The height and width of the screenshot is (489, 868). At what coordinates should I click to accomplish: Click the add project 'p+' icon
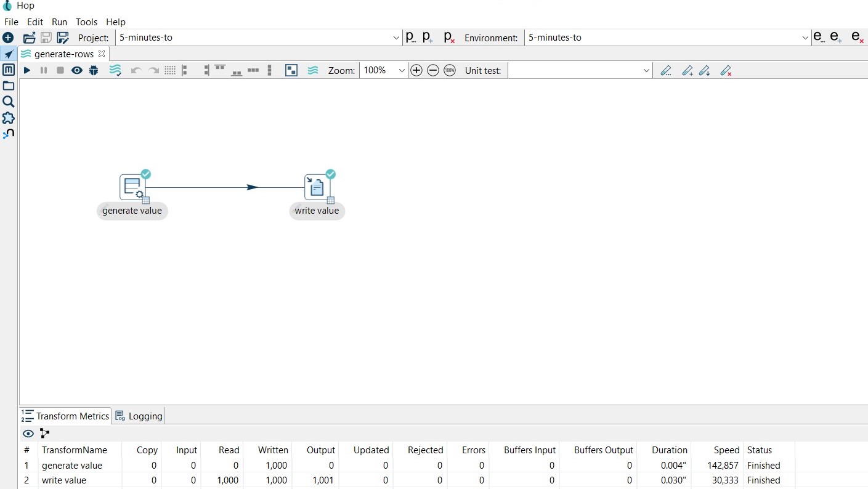coord(428,38)
